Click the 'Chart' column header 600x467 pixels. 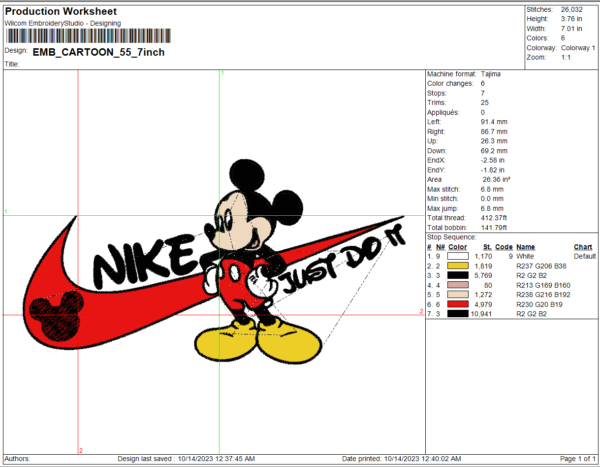[583, 247]
